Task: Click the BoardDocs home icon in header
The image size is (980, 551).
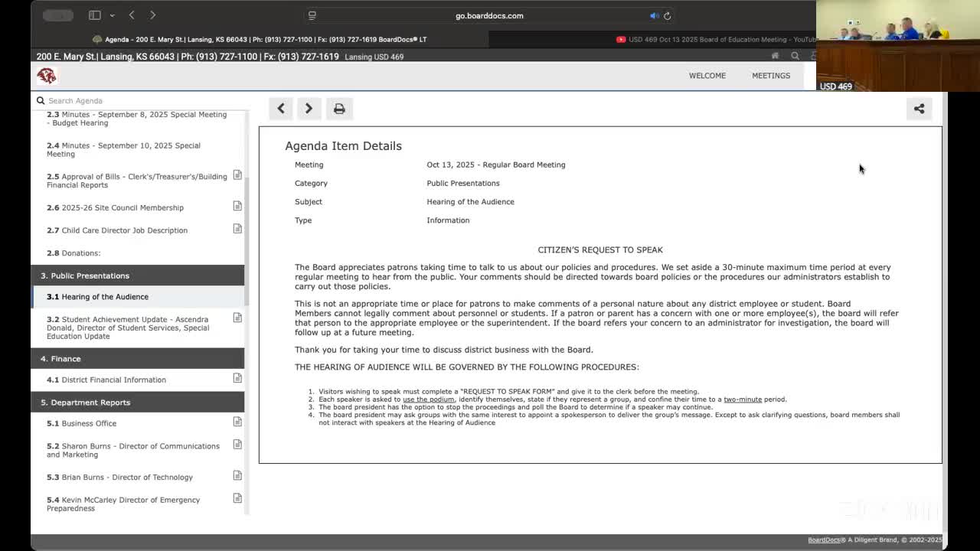Action: [775, 56]
